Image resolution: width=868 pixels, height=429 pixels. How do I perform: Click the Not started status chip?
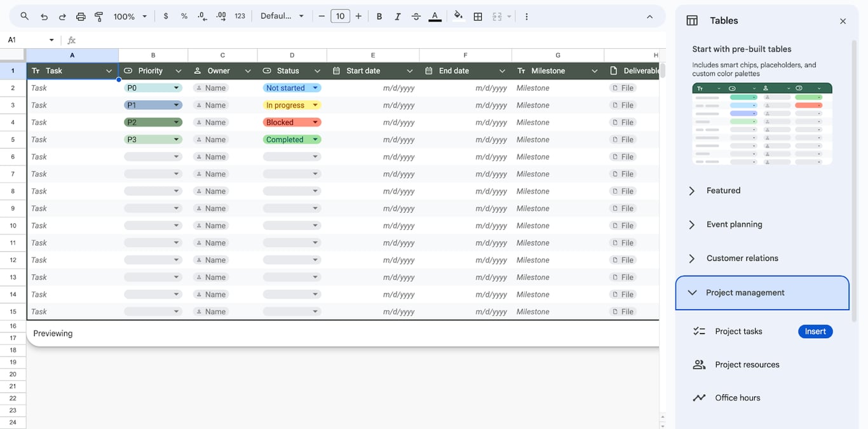(x=292, y=88)
